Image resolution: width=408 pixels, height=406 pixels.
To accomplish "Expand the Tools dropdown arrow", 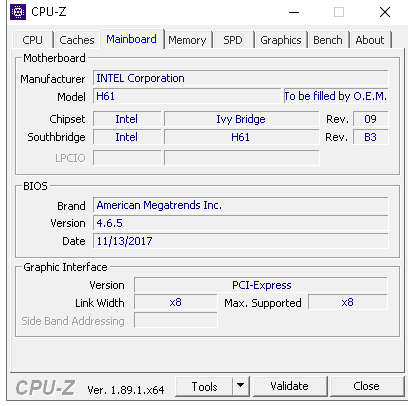I will click(241, 386).
